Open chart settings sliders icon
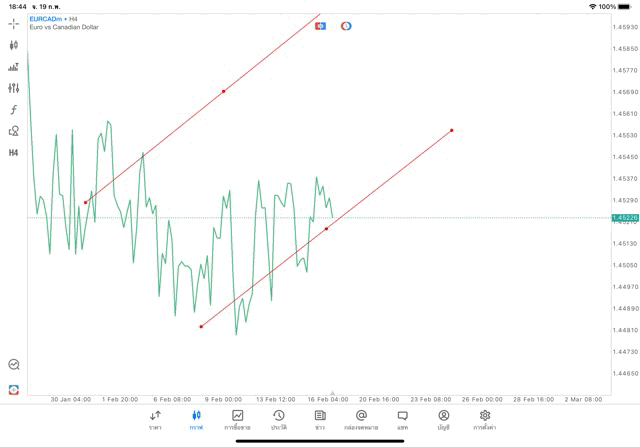The image size is (640, 447). [x=14, y=88]
